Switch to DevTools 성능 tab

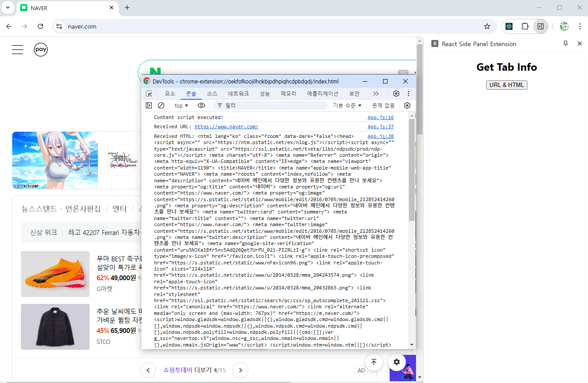pos(265,94)
